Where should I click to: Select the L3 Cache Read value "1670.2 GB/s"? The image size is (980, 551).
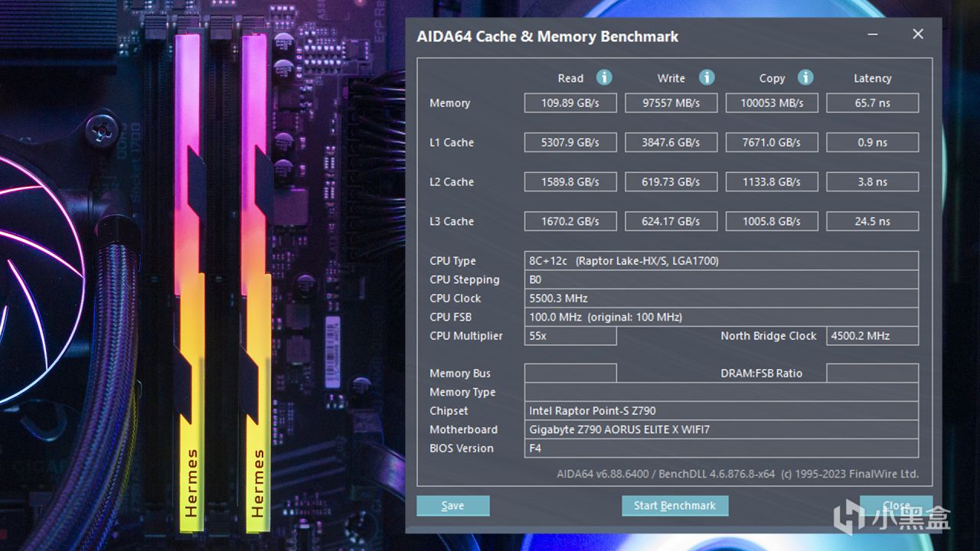point(570,221)
